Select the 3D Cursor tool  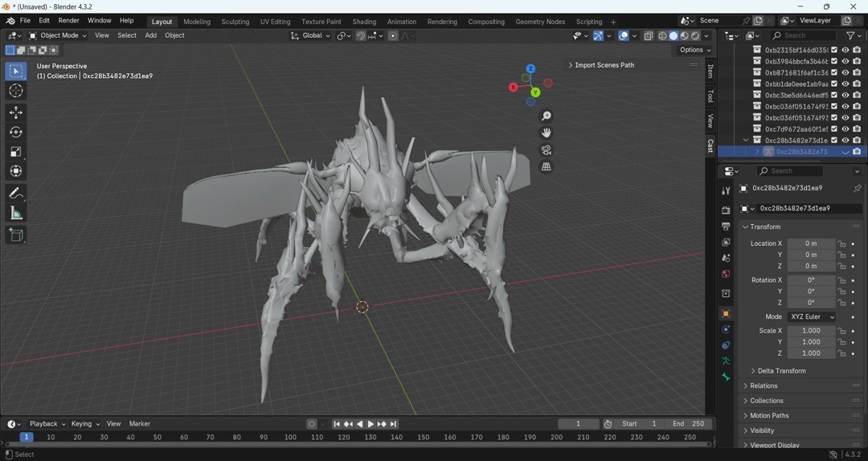(x=16, y=91)
